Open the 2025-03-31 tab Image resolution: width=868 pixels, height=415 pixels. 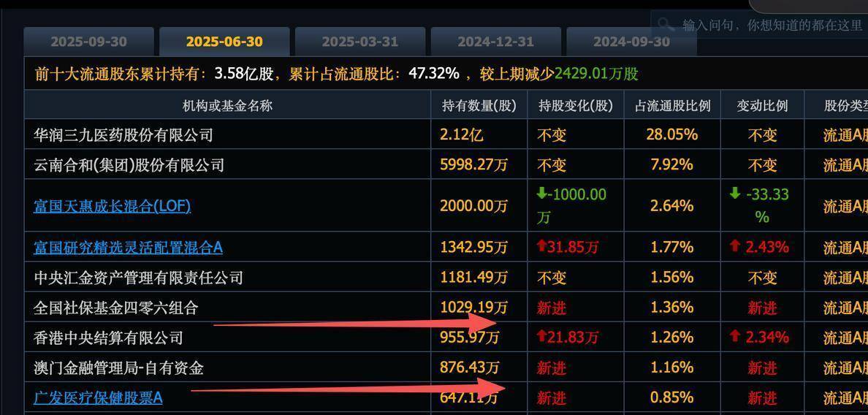(359, 42)
